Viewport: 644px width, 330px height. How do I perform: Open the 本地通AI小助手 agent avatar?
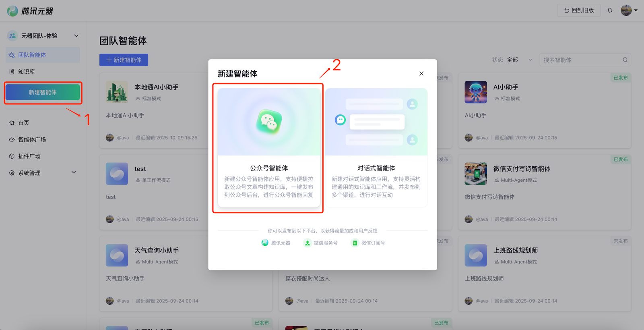coord(117,92)
